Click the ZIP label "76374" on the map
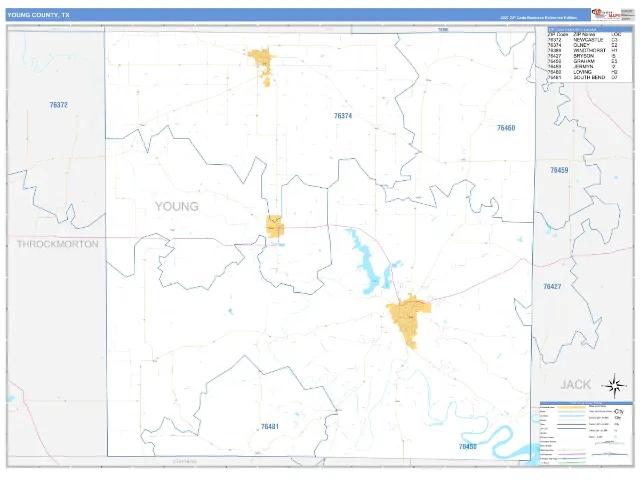 pos(343,116)
